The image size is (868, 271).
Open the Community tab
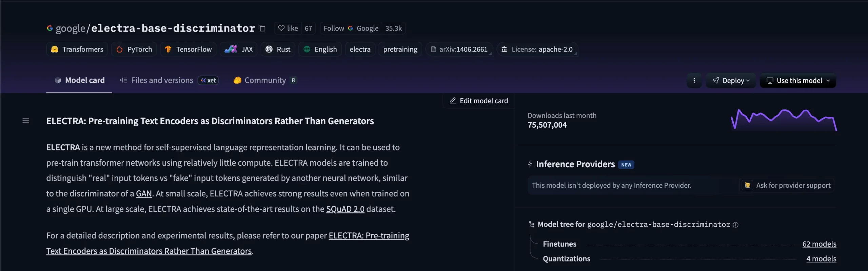pos(265,81)
